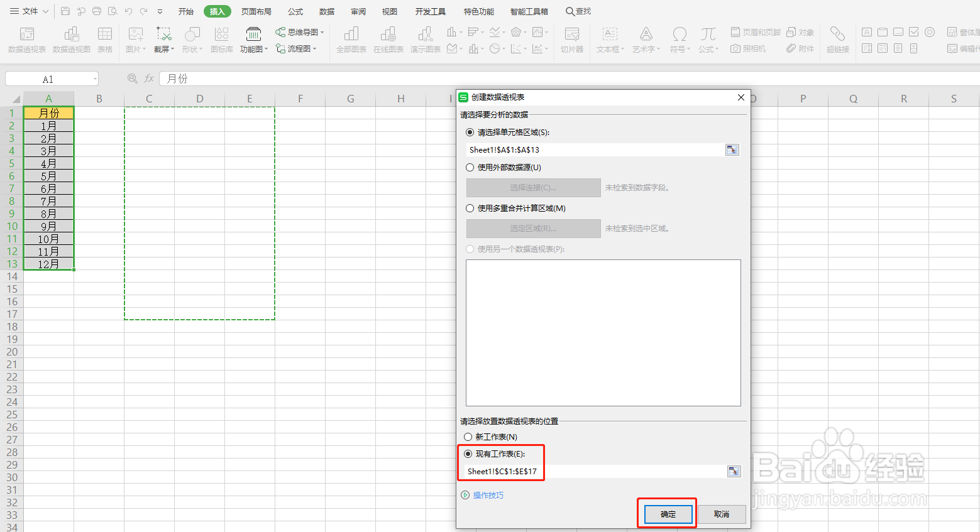The height and width of the screenshot is (532, 980).
Task: Select 请选择单元格区域(S) radio option
Action: pyautogui.click(x=470, y=132)
